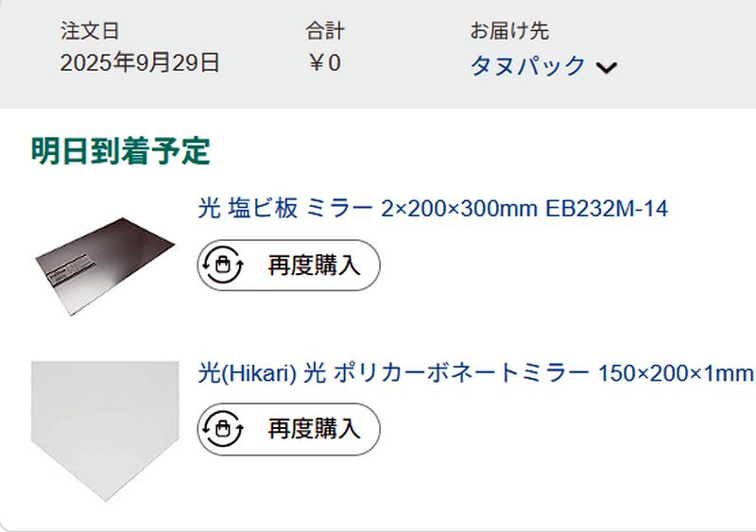756x532 pixels.
Task: Click the buy-again icon for ポリカーボネートミラー
Action: (x=223, y=429)
